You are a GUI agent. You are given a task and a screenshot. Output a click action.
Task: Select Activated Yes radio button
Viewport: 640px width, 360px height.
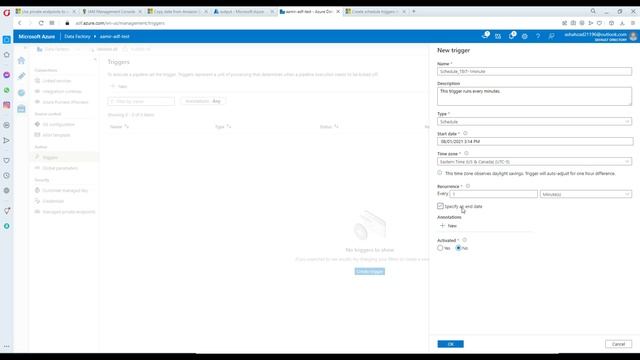pyautogui.click(x=440, y=248)
